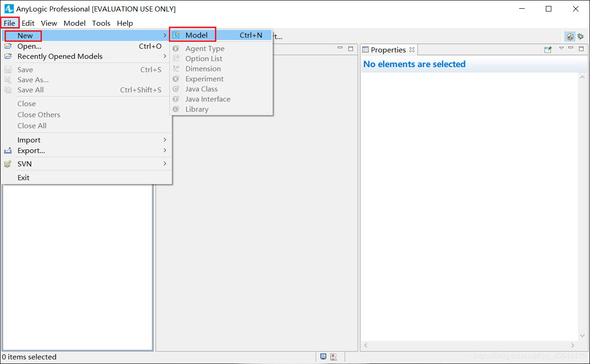Click the Java Interface icon
The height and width of the screenshot is (364, 590).
click(176, 99)
